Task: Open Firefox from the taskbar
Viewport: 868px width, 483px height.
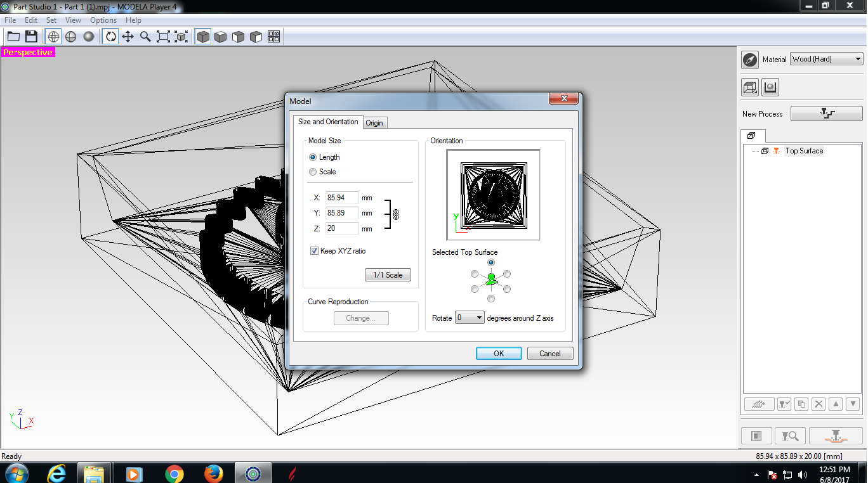Action: point(213,473)
